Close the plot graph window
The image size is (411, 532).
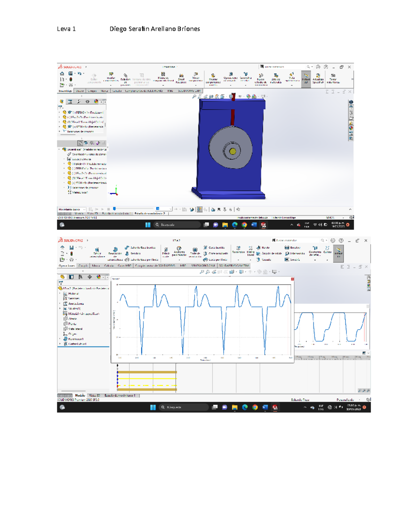[292, 279]
